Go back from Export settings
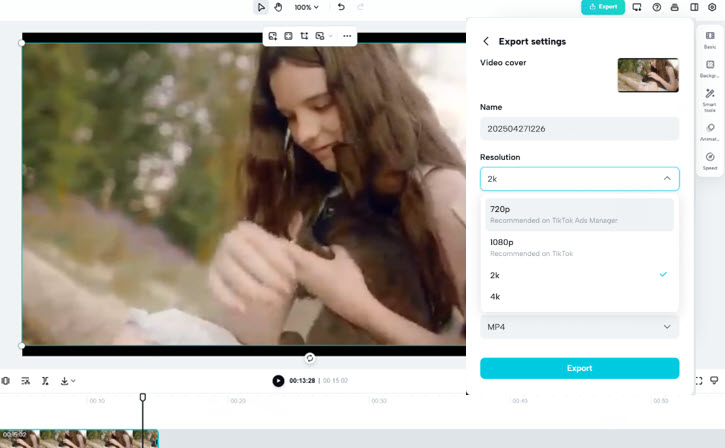 point(485,41)
